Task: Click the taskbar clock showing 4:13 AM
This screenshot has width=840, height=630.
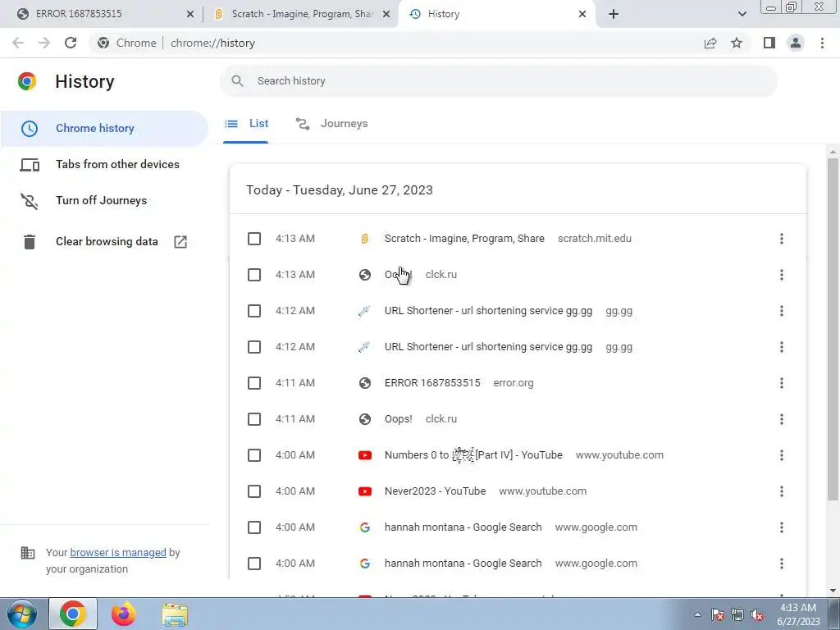Action: point(798,614)
